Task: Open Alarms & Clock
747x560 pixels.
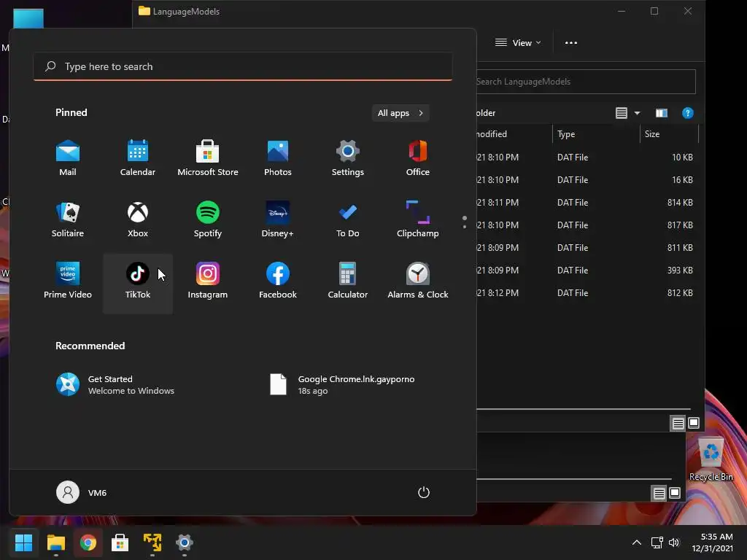Action: [x=418, y=281]
